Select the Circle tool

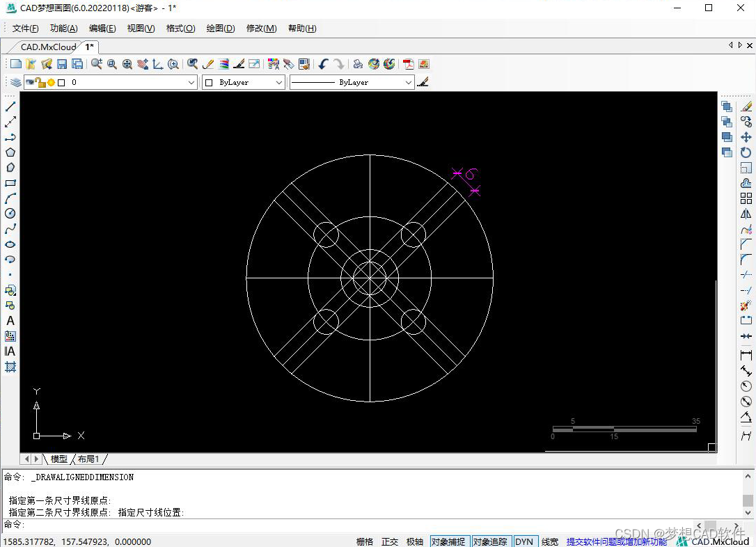(10, 214)
